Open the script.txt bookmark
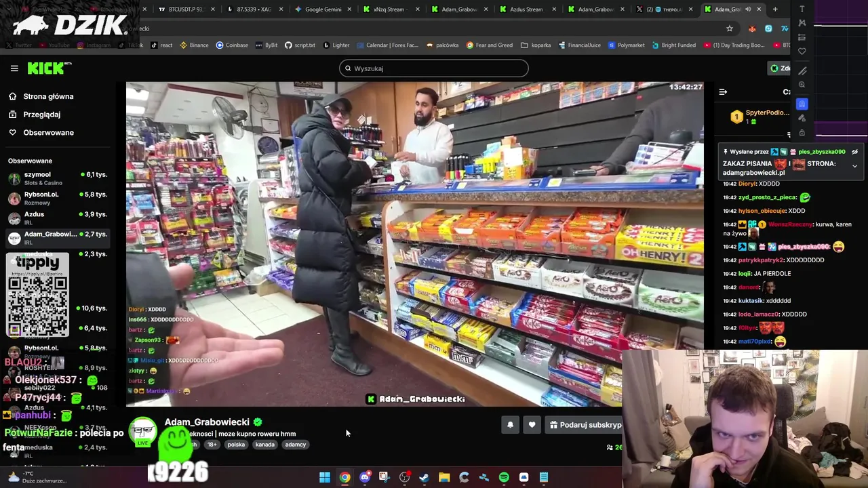The height and width of the screenshot is (488, 868). click(x=300, y=45)
